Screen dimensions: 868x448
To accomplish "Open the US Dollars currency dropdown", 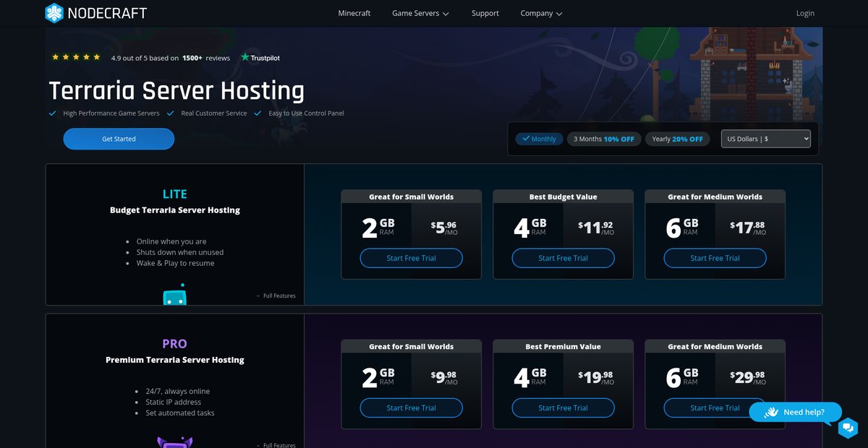I will [x=765, y=139].
